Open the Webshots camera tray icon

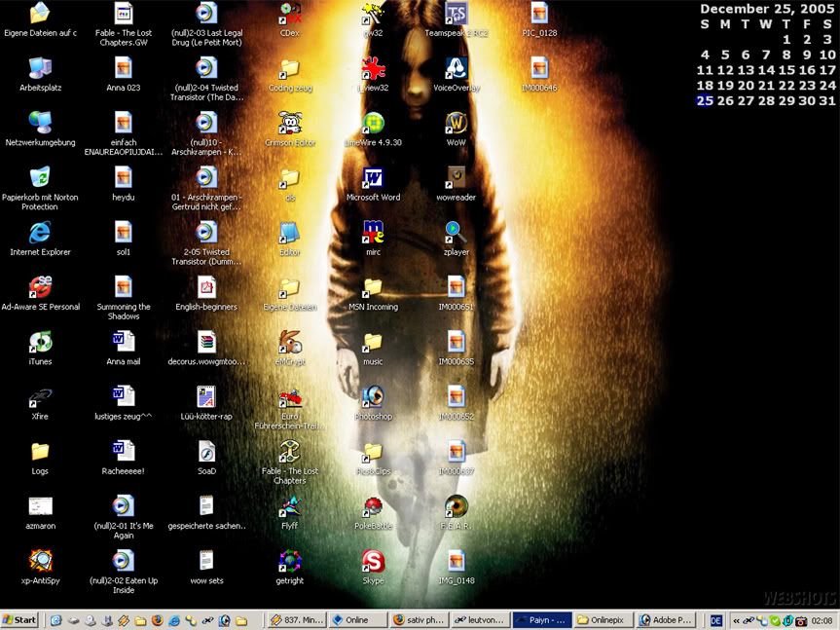tap(801, 620)
